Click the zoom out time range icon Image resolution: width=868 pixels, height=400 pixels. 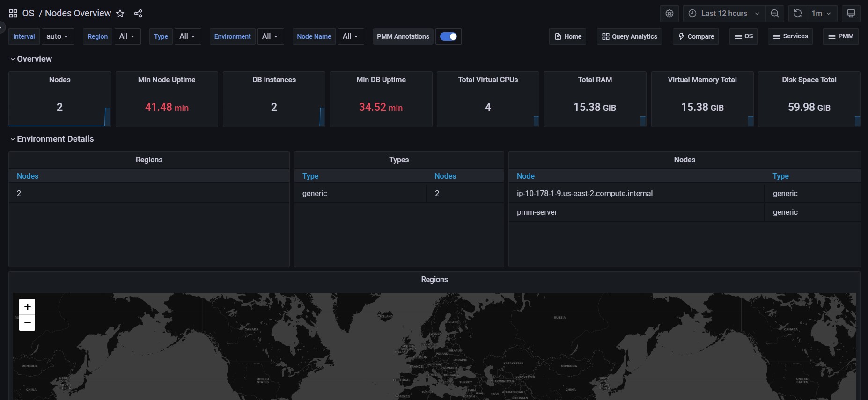coord(775,14)
